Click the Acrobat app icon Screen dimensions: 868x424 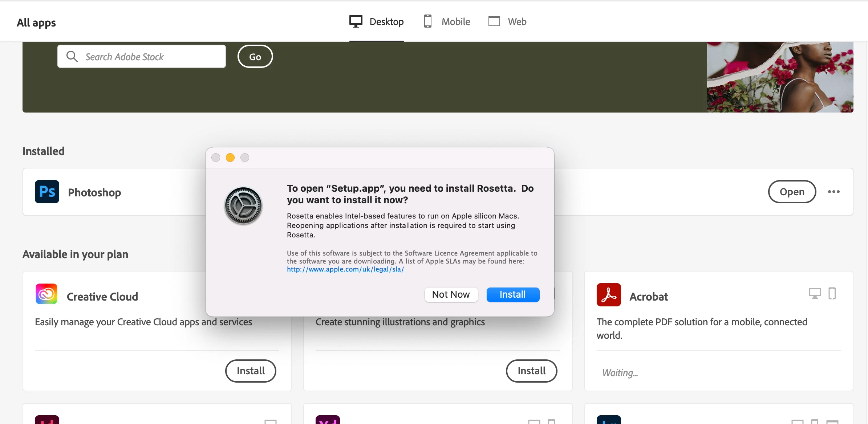click(x=609, y=295)
